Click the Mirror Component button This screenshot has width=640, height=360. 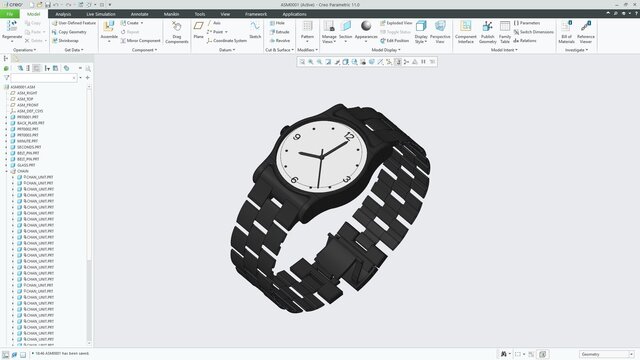click(140, 41)
